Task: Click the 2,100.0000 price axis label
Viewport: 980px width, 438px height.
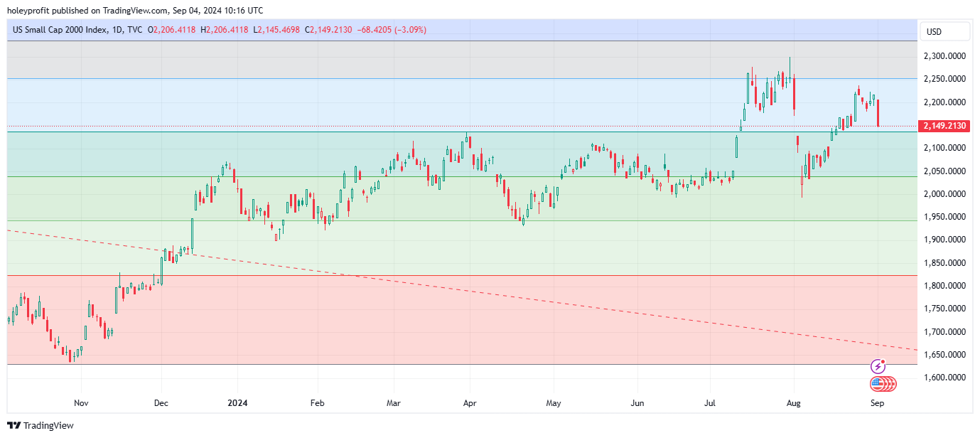Action: click(946, 148)
